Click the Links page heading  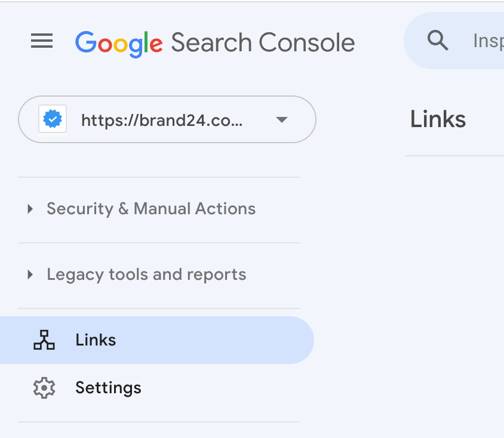(438, 119)
